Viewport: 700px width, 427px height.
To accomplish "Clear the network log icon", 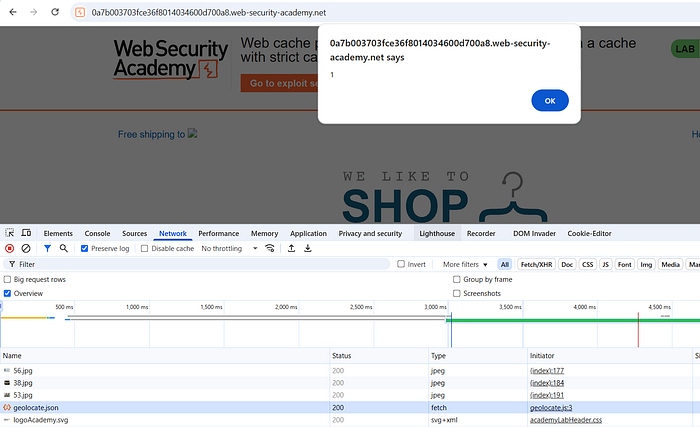I will (x=26, y=248).
